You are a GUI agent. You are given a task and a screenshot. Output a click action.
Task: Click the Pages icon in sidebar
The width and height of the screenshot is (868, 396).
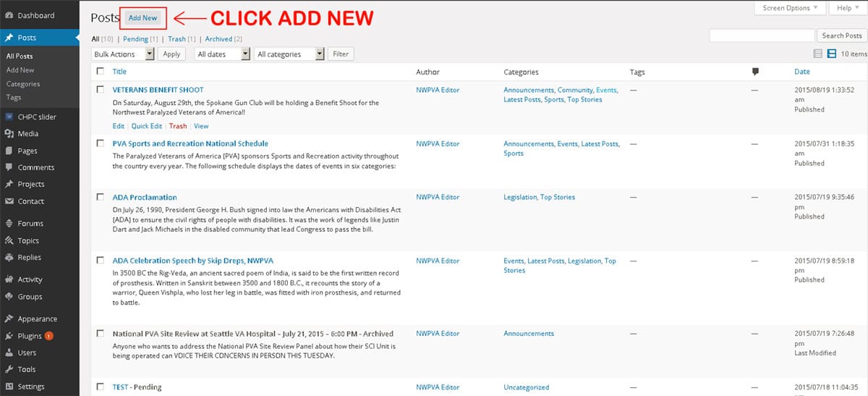[9, 151]
